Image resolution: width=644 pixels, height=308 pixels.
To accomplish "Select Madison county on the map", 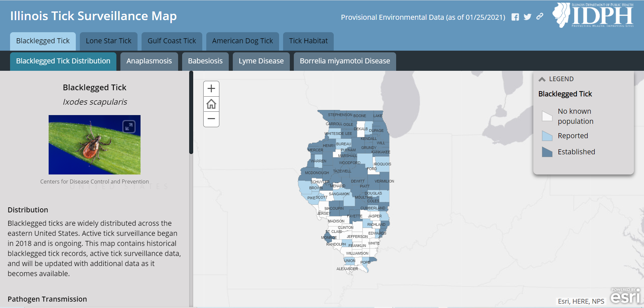I will [x=336, y=221].
